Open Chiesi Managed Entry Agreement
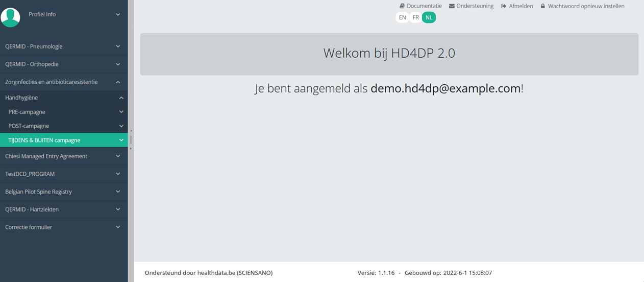The width and height of the screenshot is (644, 282). point(46,156)
